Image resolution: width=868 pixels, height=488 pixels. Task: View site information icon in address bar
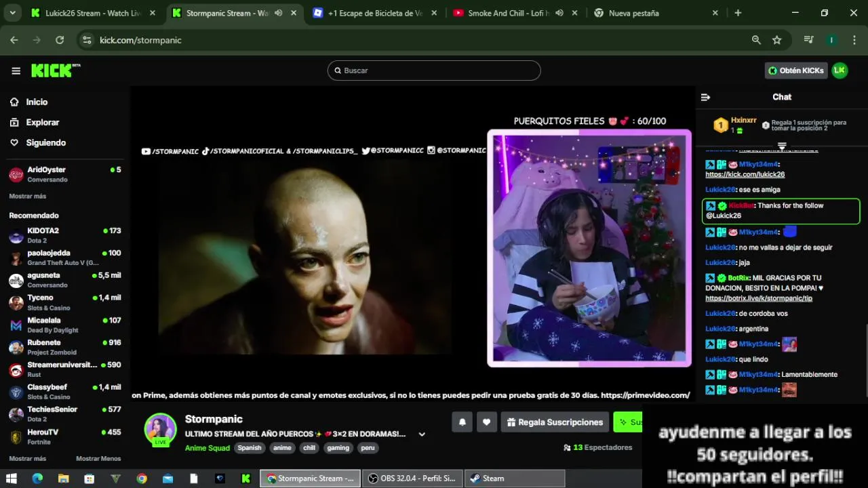[x=87, y=40]
